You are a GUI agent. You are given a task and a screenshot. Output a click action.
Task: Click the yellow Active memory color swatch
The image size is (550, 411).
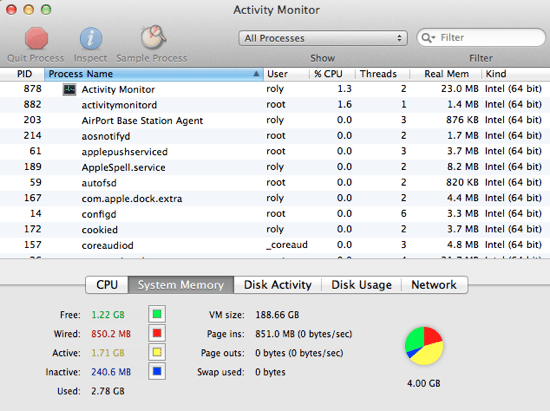tap(157, 352)
